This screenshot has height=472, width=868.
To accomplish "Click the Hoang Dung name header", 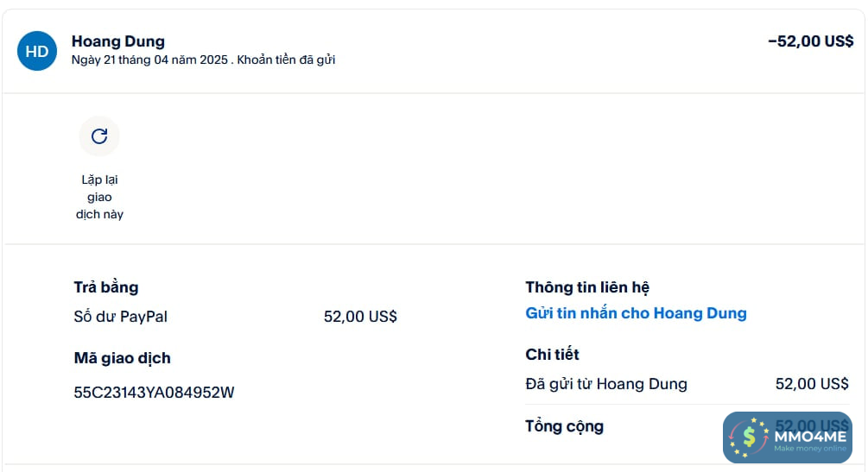I will pyautogui.click(x=117, y=41).
